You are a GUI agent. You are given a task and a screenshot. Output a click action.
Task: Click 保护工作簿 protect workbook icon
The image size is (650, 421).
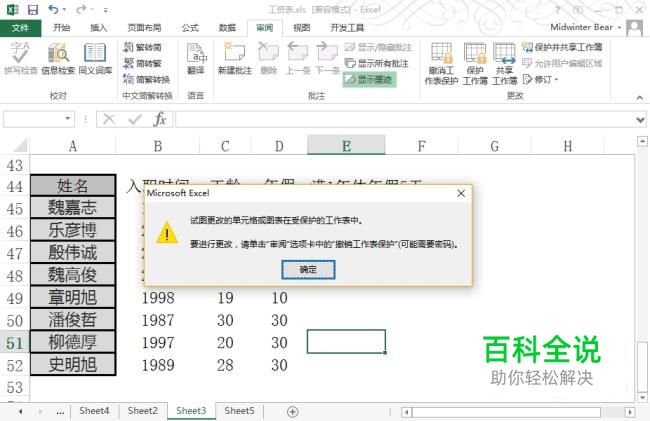pos(475,63)
